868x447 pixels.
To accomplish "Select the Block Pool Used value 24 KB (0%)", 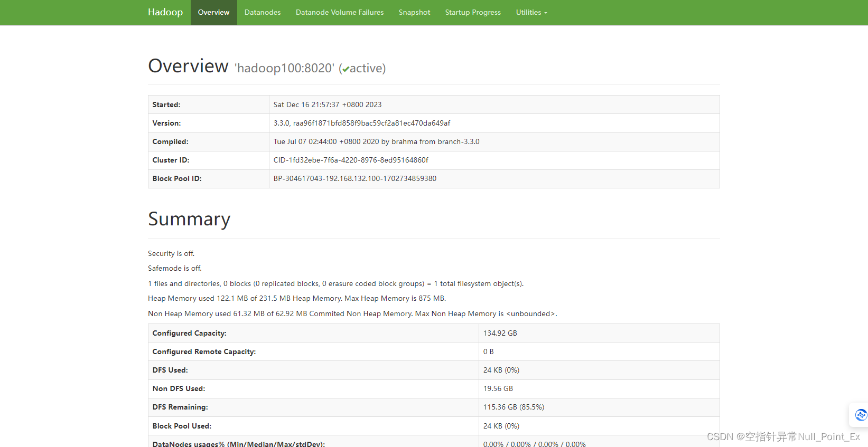I will tap(501, 426).
